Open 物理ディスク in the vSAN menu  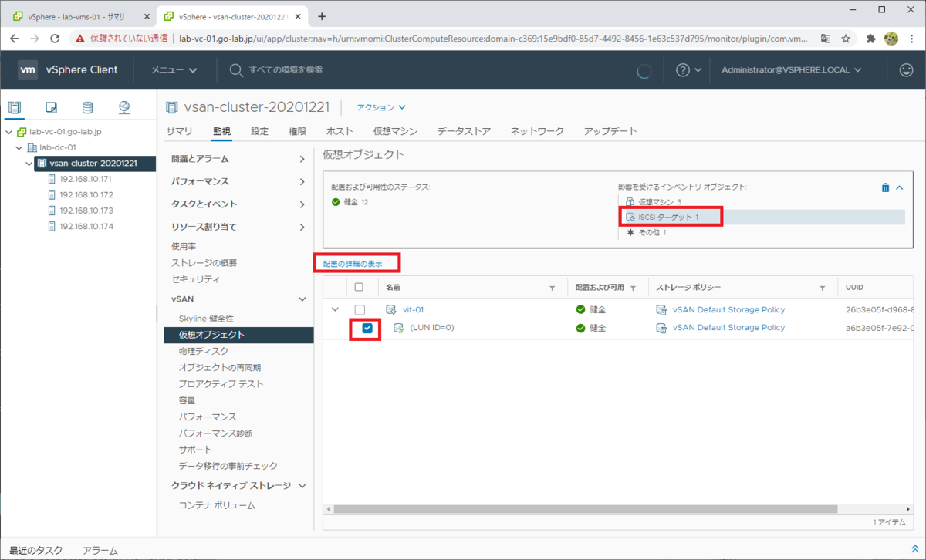click(204, 351)
